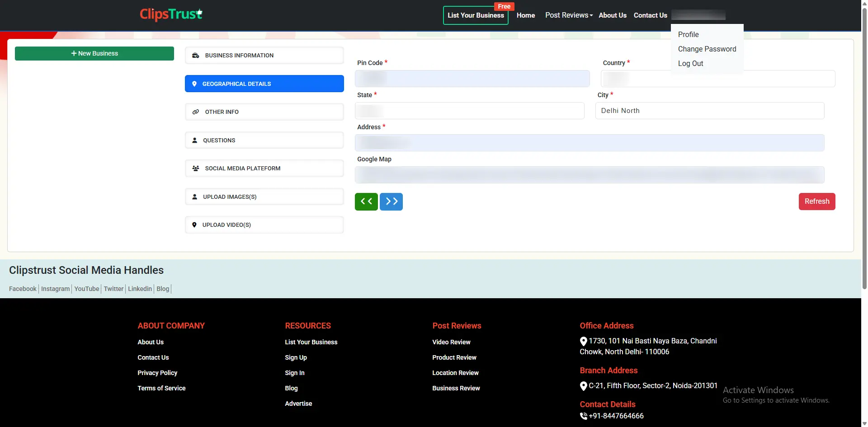Screen dimensions: 868x427
Task: Open the Product Review footer link
Action: [x=454, y=357]
